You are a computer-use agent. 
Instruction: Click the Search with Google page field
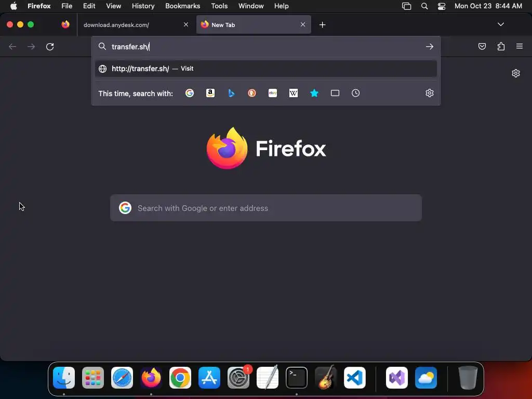point(266,208)
